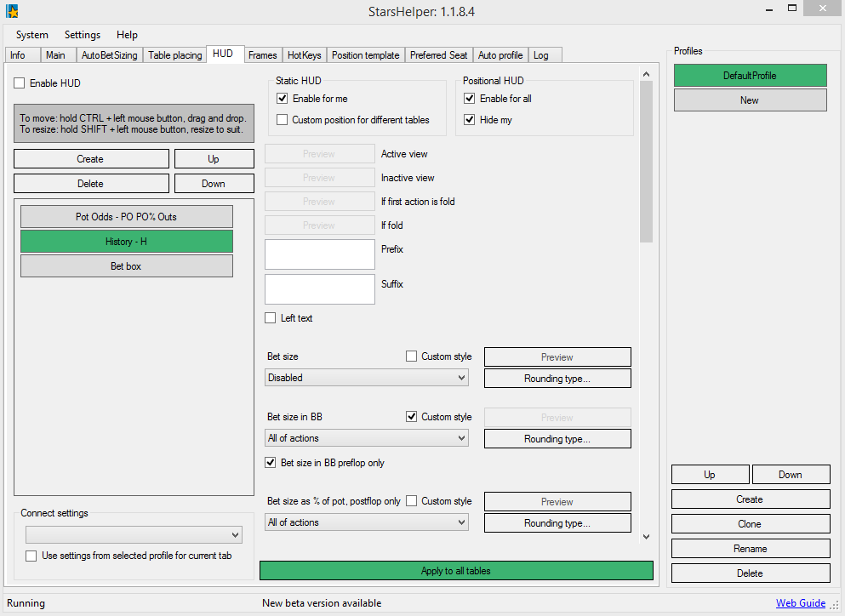The width and height of the screenshot is (845, 616).
Task: Switch to the Main tab
Action: 58,55
